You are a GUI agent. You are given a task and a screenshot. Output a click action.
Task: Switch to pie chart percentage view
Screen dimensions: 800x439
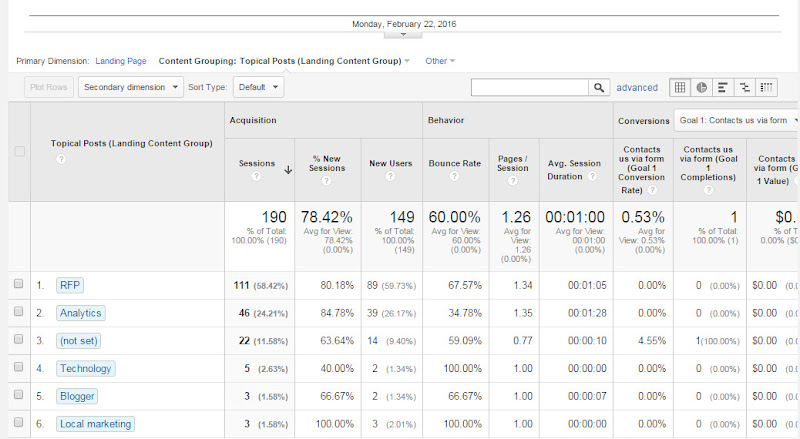coord(702,87)
